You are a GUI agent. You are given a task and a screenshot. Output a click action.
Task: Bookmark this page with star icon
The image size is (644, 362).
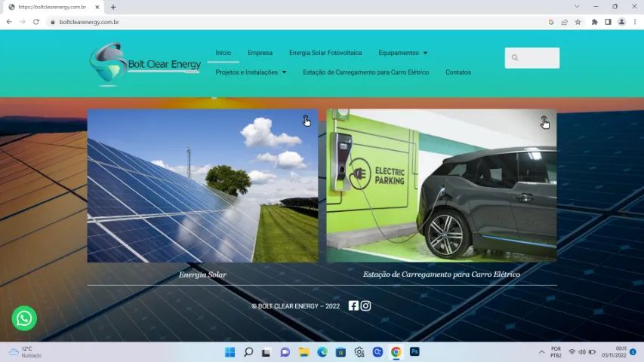tap(578, 22)
